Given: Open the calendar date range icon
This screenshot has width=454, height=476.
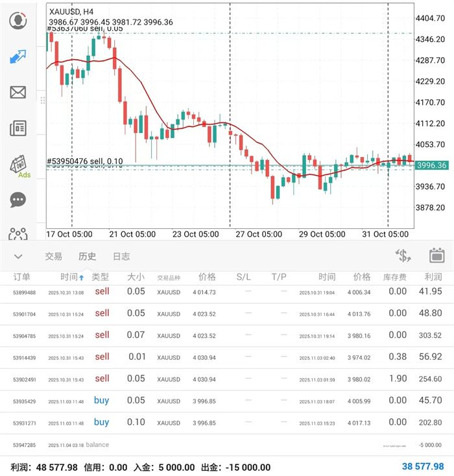Looking at the screenshot, I should [437, 256].
